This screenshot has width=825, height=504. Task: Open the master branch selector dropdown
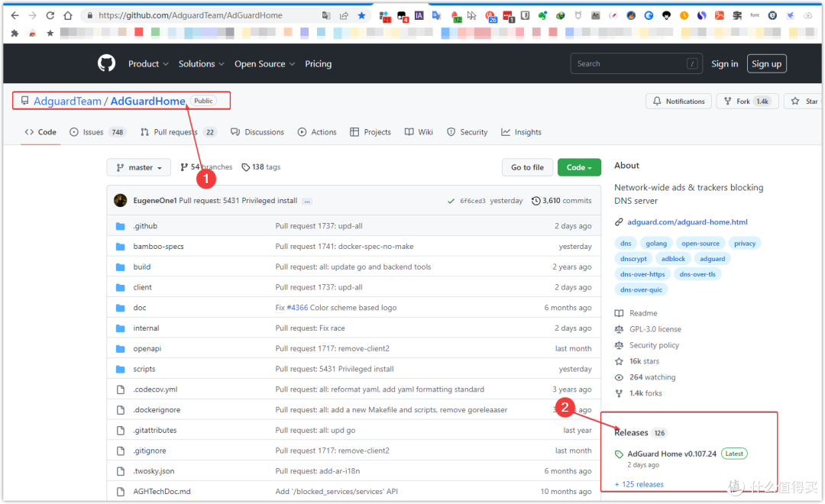tap(138, 167)
